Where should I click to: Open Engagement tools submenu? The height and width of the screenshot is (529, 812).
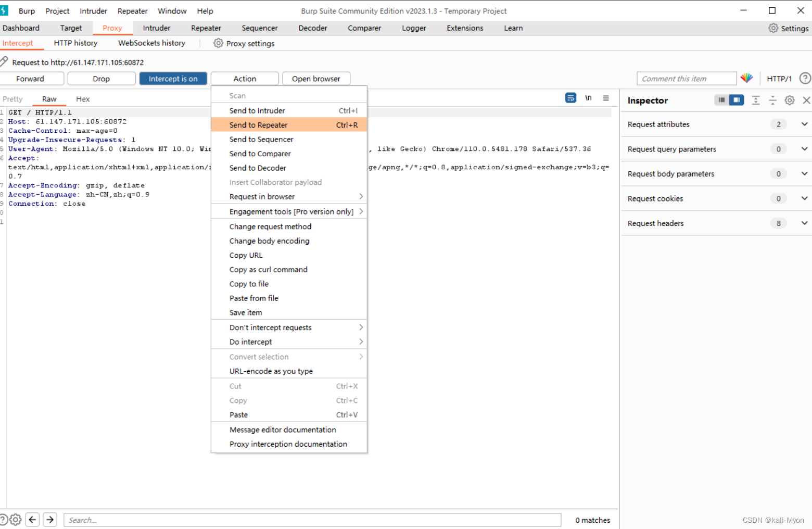coord(289,211)
